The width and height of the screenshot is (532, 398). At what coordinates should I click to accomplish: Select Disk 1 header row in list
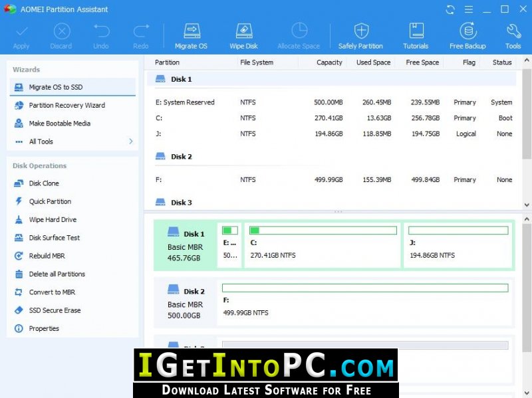[x=331, y=79]
